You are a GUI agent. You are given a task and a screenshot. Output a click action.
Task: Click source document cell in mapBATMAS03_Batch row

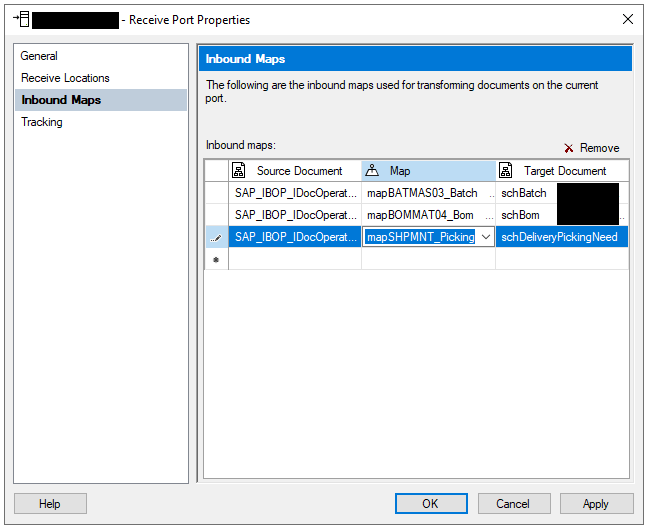click(x=295, y=193)
